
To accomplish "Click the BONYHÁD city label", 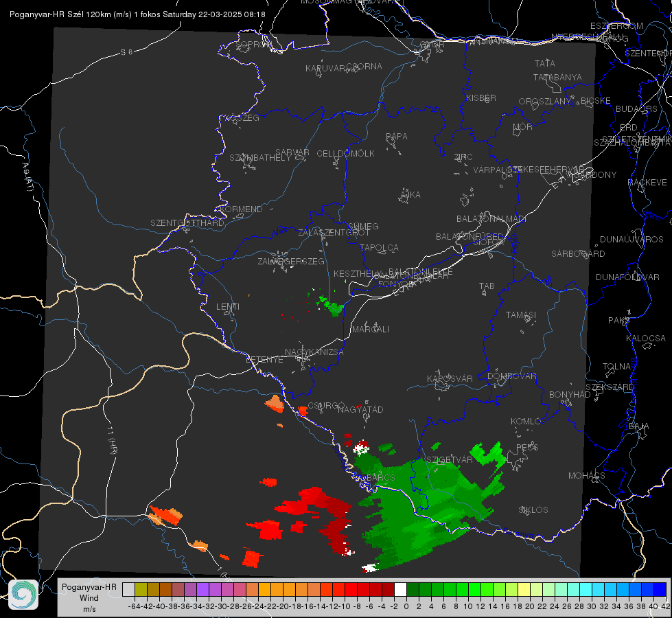I will tap(570, 395).
